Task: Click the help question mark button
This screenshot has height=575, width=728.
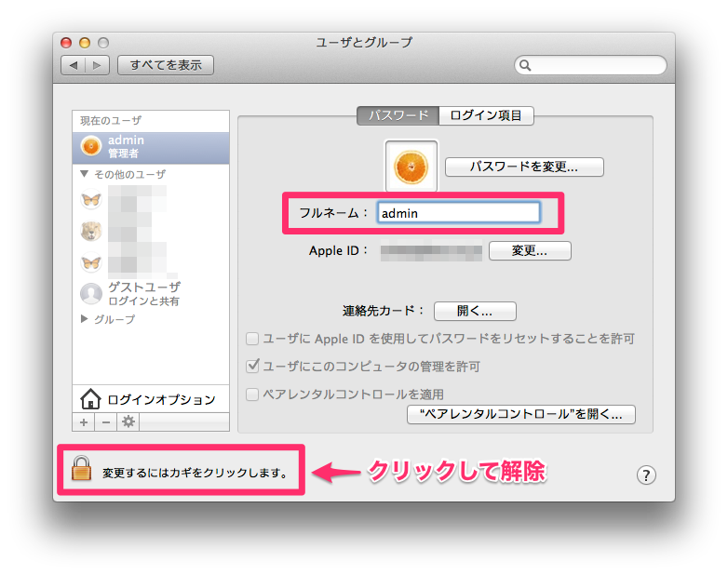Action: point(647,475)
